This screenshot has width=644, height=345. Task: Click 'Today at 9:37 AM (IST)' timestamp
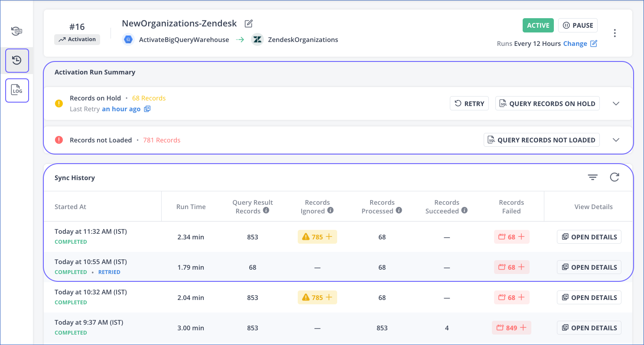coord(89,322)
